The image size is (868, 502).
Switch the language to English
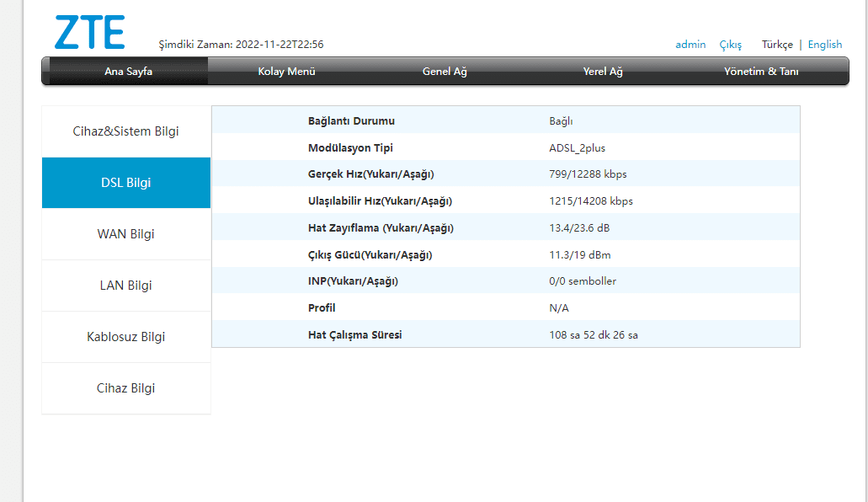pos(824,45)
